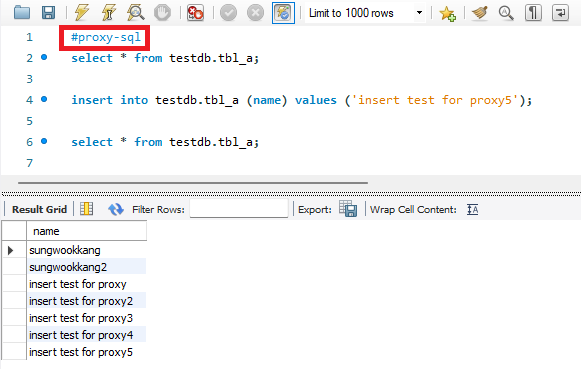Click the #proxy-sql comment on line 1
This screenshot has width=581, height=369.
pos(106,37)
